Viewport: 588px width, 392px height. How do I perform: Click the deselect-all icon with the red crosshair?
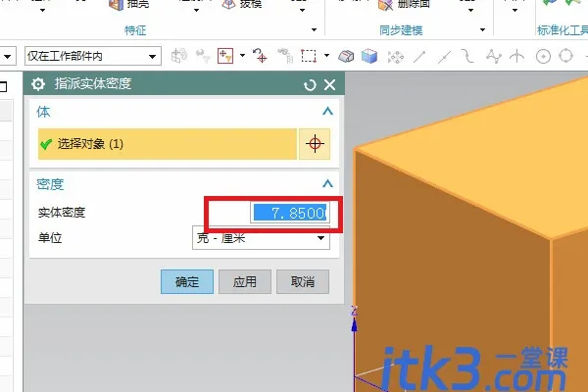click(x=260, y=56)
